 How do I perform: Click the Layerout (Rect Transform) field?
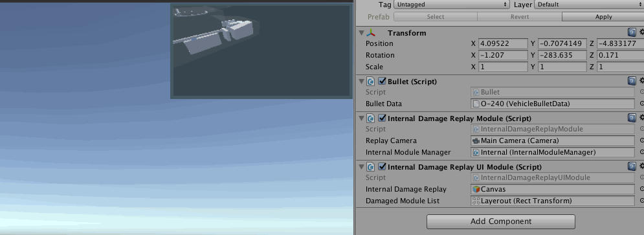(552, 201)
